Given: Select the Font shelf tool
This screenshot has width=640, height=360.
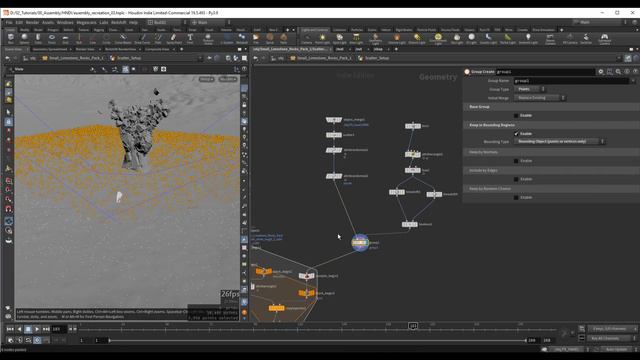Looking at the screenshot, I should click(190, 38).
